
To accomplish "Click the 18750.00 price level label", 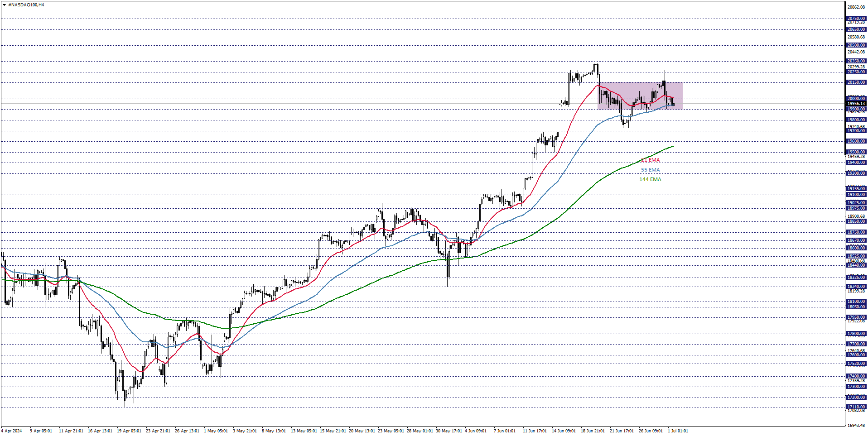I will tap(856, 232).
